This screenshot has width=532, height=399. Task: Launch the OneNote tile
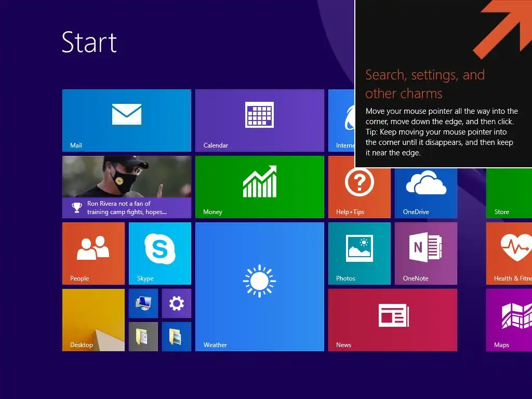coord(426,254)
